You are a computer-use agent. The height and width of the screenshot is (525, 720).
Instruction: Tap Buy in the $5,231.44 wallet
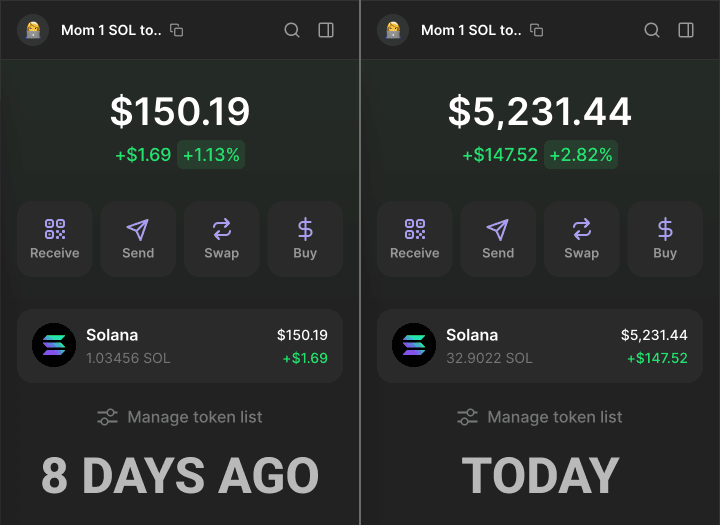pyautogui.click(x=665, y=239)
